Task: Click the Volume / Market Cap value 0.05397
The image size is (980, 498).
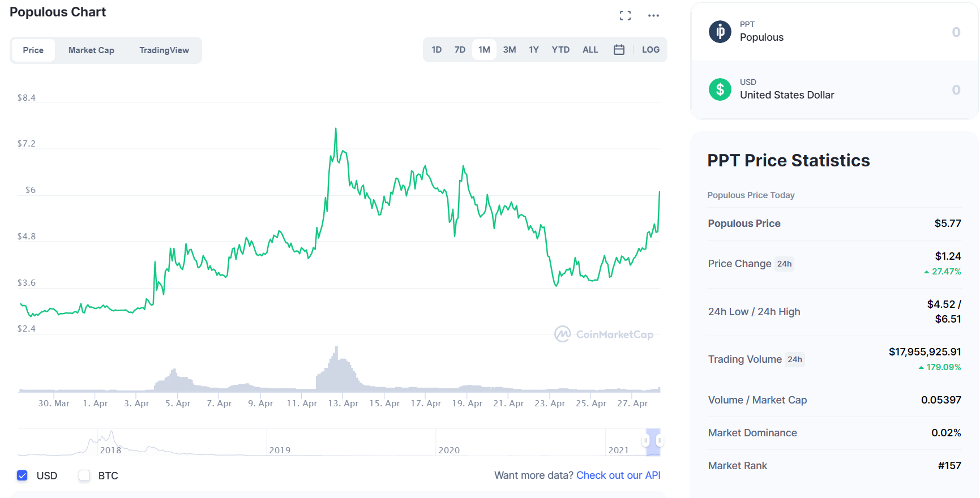Action: 941,400
